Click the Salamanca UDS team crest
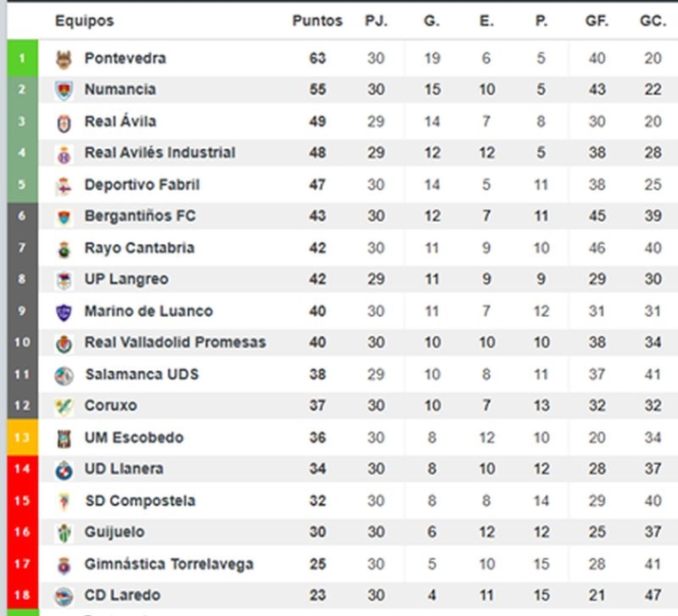The height and width of the screenshot is (616, 678). (x=64, y=375)
